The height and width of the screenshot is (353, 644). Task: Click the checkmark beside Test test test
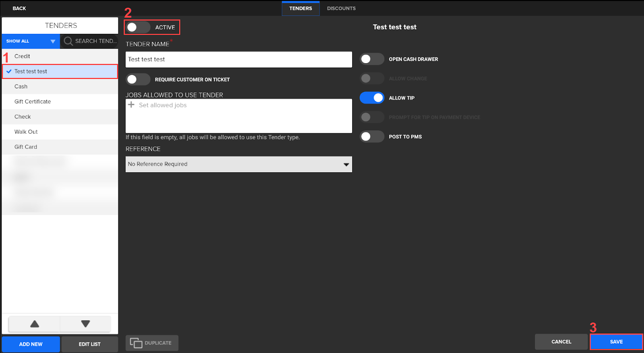point(9,71)
